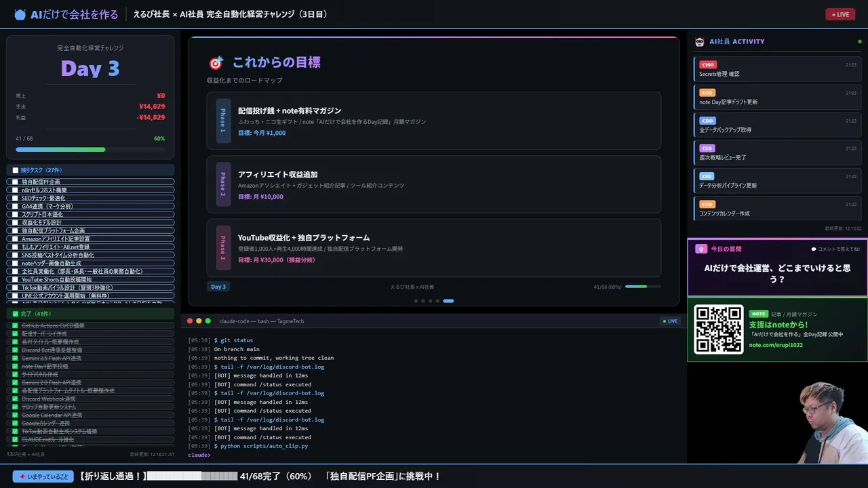The height and width of the screenshot is (488, 868).
Task: Uncheck the Gemini 2.5 Flash API連携 checkbox
Action: (x=15, y=358)
